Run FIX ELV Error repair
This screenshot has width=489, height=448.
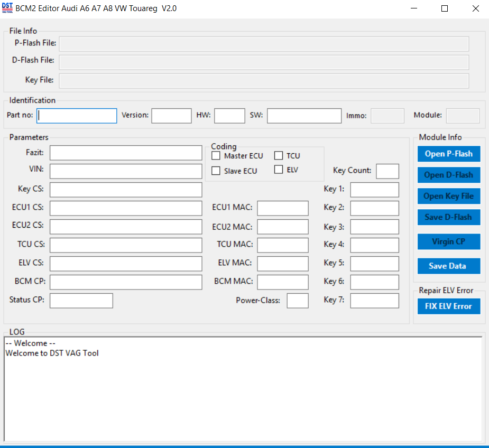[449, 306]
